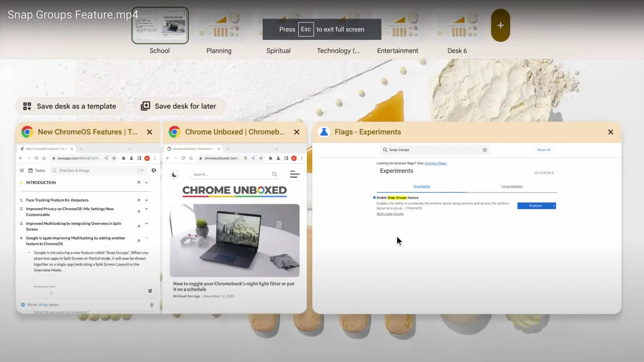Switch to the Unavailable tab
The image size is (644, 362).
[512, 187]
